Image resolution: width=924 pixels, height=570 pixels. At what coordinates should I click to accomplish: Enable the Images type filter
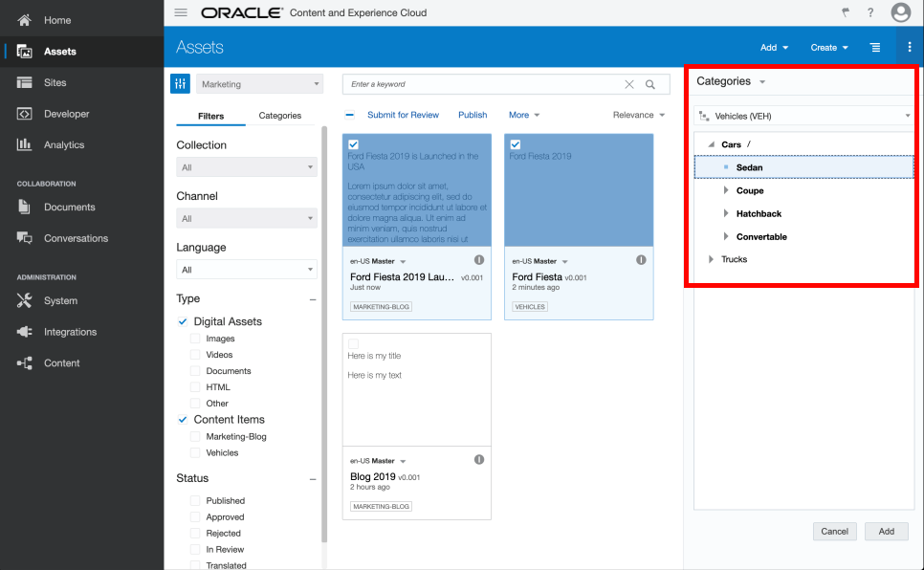[x=195, y=339]
